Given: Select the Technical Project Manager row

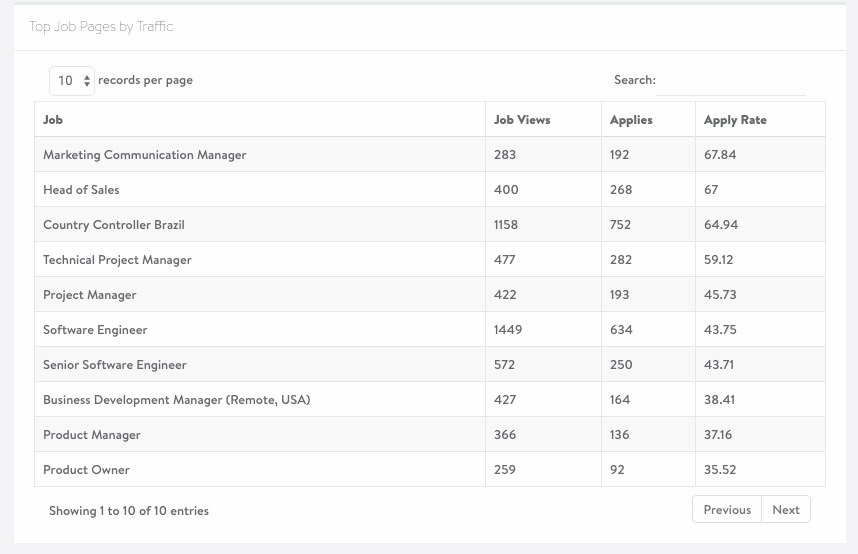Looking at the screenshot, I should [x=430, y=259].
